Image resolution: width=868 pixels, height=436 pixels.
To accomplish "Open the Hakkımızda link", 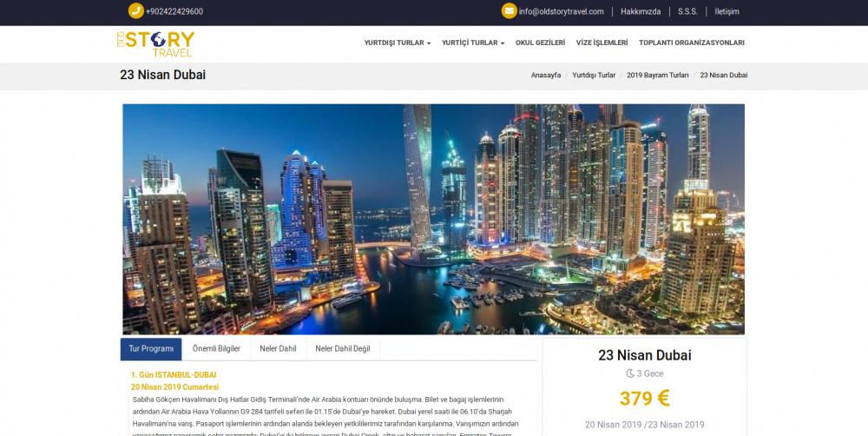I will [641, 11].
